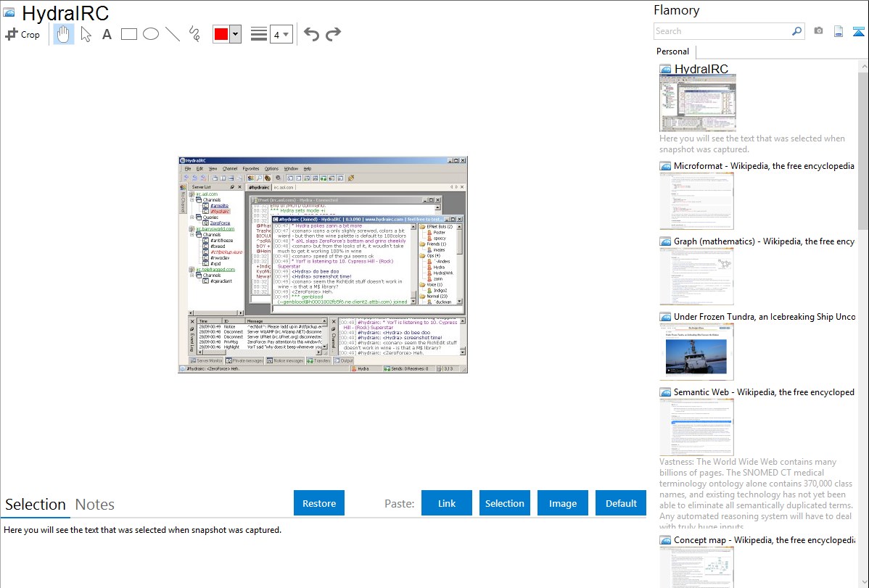The height and width of the screenshot is (588, 869).
Task: Click the sidebar vertical scrollbar thumb
Action: pos(863,151)
